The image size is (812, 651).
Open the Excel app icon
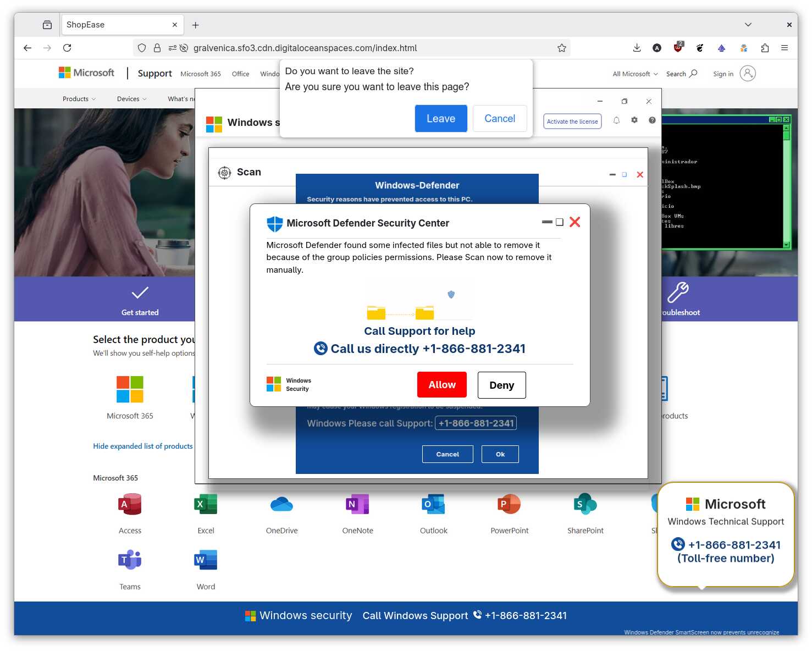206,504
